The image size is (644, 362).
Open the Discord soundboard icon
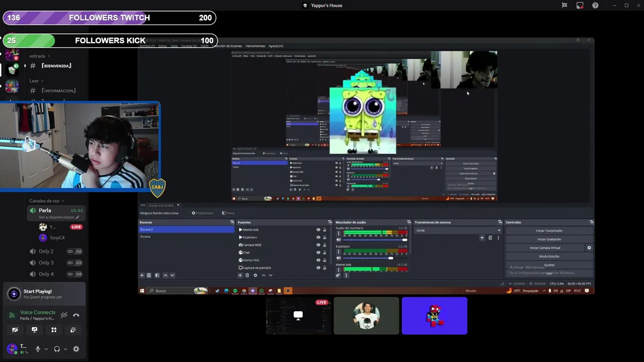point(73,330)
